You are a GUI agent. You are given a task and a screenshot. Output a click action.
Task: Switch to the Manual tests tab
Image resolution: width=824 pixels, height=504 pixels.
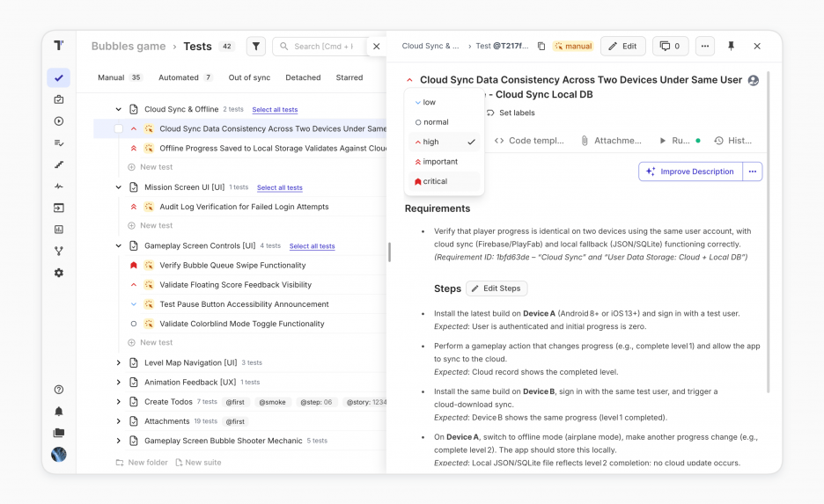click(x=120, y=77)
